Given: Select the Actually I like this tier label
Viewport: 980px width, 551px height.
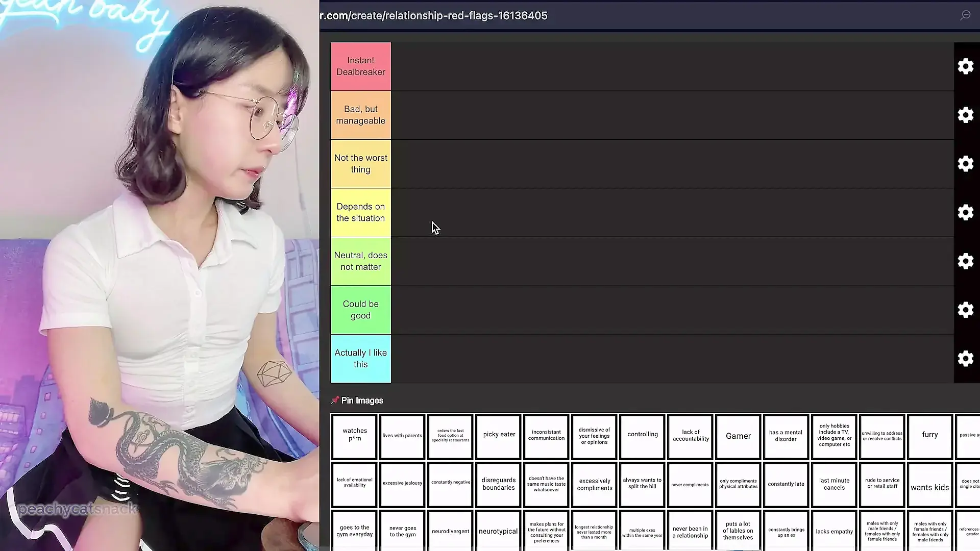Looking at the screenshot, I should point(360,359).
